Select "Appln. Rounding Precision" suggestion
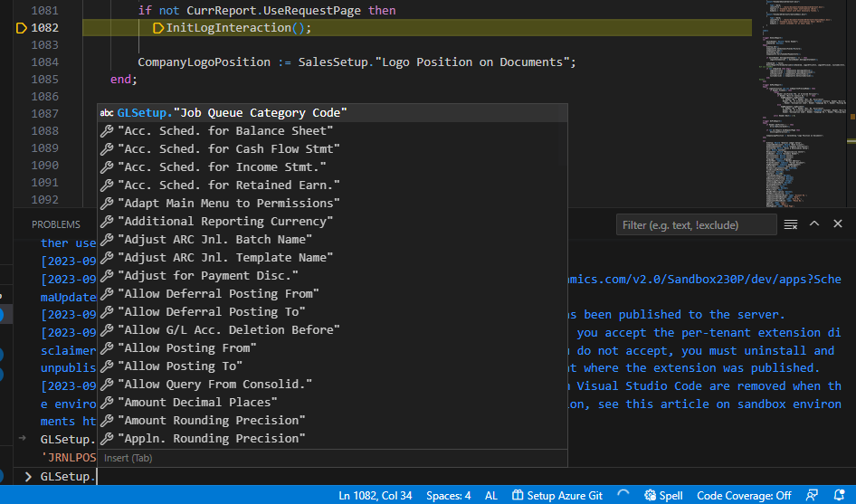The height and width of the screenshot is (504, 856). [x=332, y=438]
